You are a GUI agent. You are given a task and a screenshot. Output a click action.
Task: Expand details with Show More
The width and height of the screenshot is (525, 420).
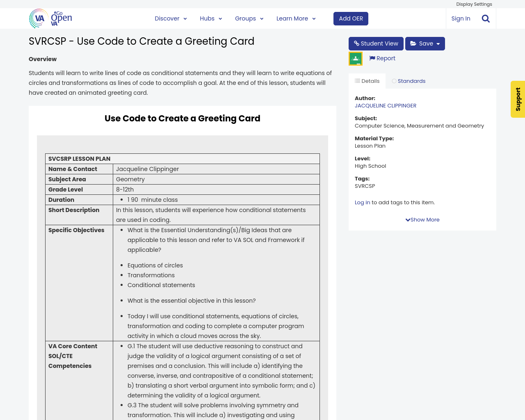click(422, 220)
